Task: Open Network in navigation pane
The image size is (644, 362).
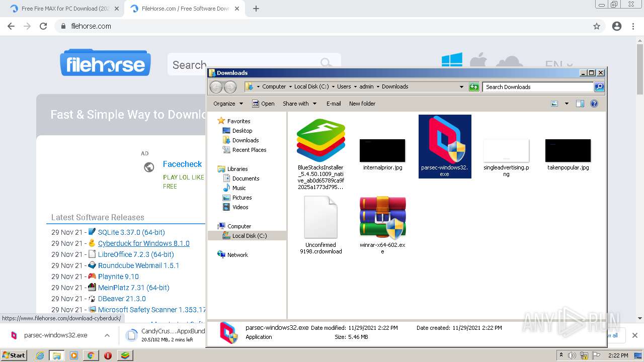Action: pos(237,255)
